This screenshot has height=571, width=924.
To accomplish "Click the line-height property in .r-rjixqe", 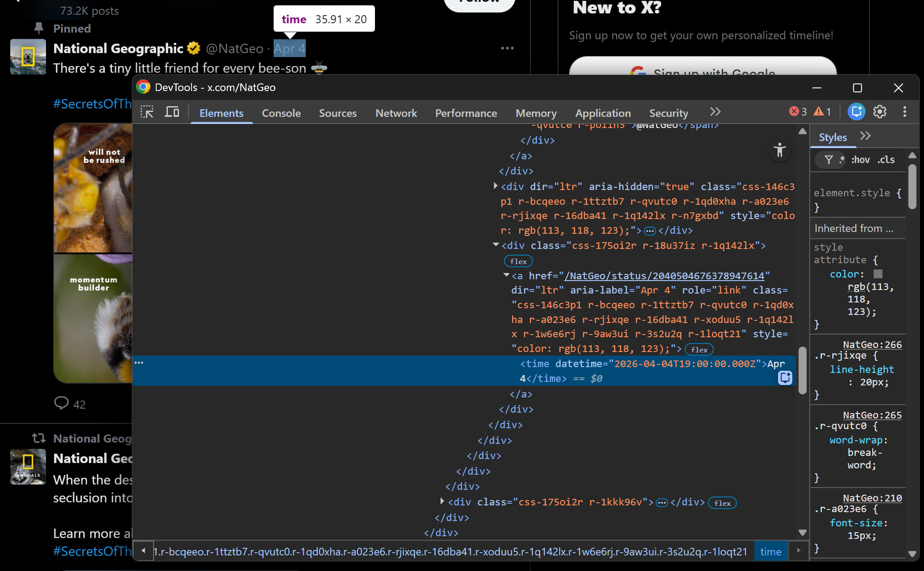I will [x=862, y=369].
